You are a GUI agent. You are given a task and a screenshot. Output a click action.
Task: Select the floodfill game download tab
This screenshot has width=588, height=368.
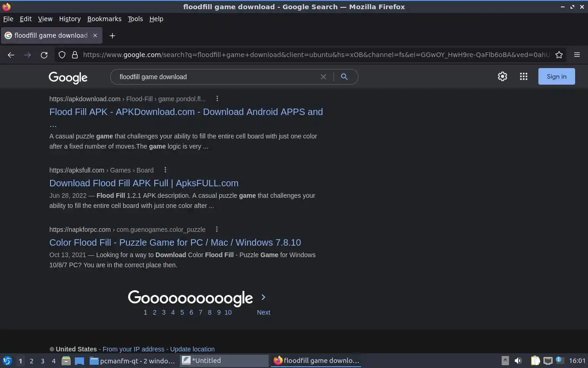pyautogui.click(x=51, y=35)
